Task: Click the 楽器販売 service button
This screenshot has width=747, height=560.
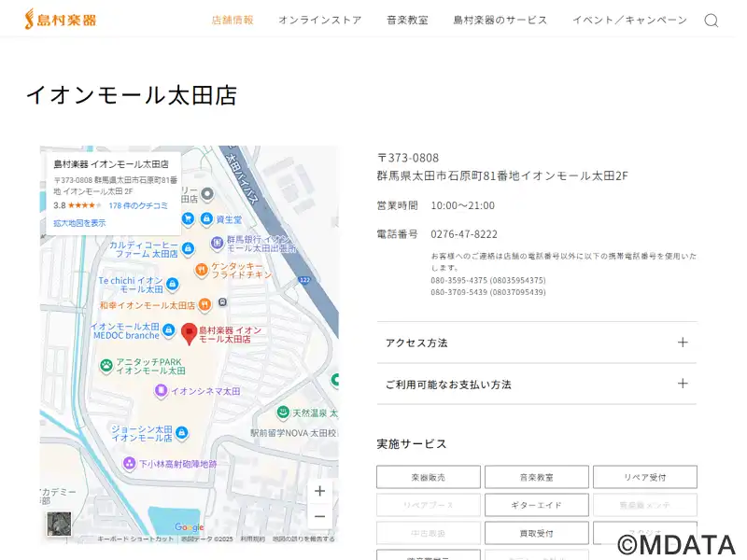Action: 429,477
